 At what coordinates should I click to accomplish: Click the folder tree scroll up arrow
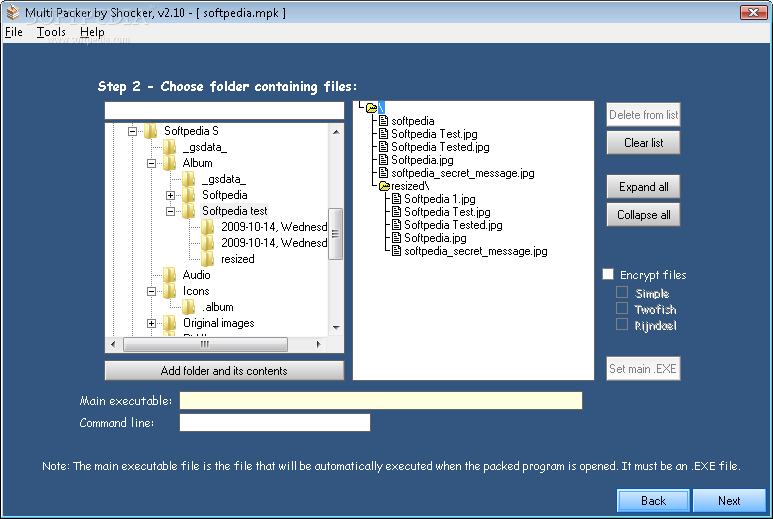tap(336, 132)
